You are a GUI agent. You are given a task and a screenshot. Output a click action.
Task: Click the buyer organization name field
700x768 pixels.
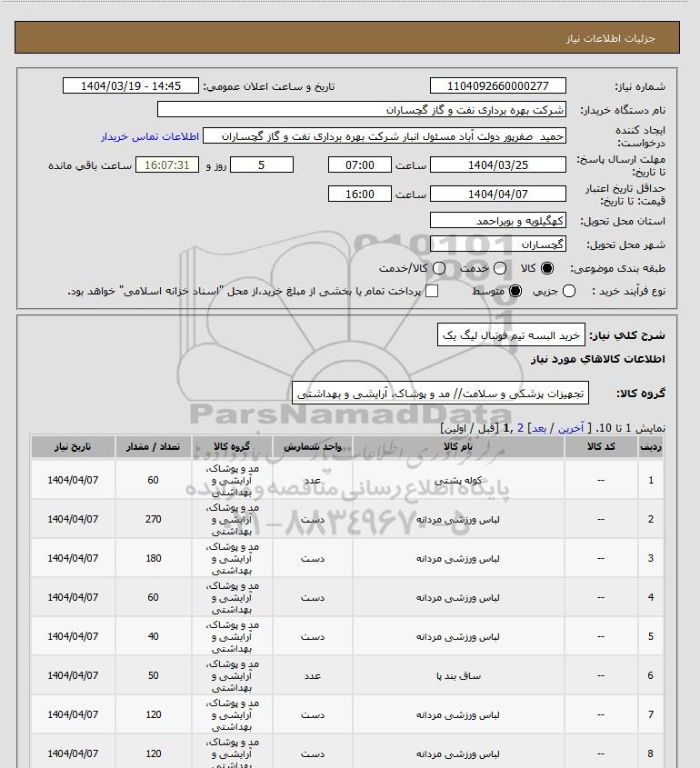[x=362, y=109]
